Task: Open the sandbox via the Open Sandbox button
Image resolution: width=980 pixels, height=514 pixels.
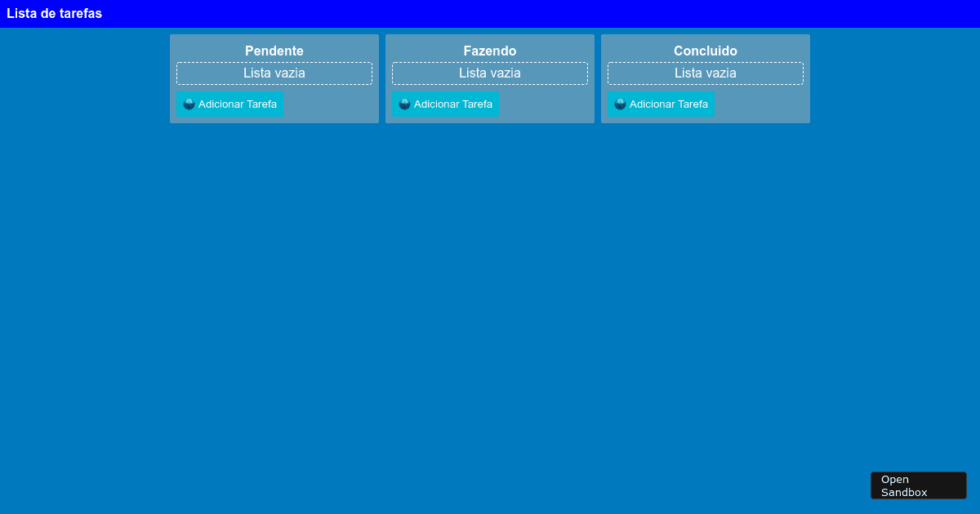Action: coord(918,485)
